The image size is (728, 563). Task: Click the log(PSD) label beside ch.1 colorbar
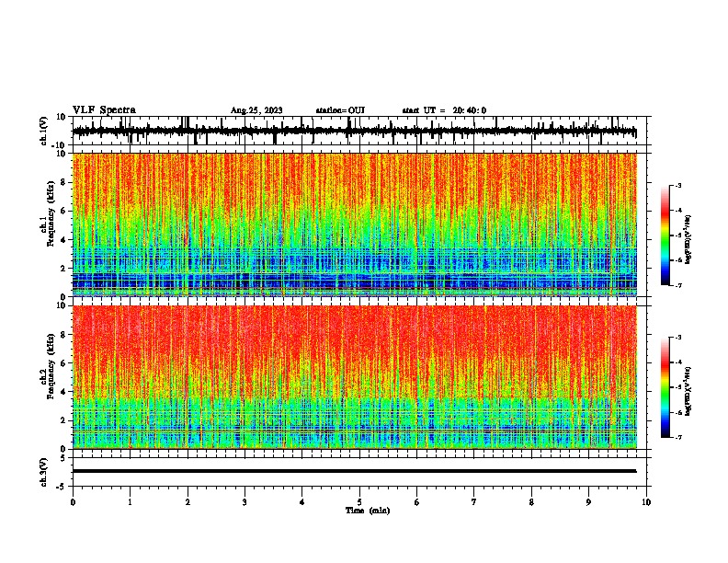[688, 240]
